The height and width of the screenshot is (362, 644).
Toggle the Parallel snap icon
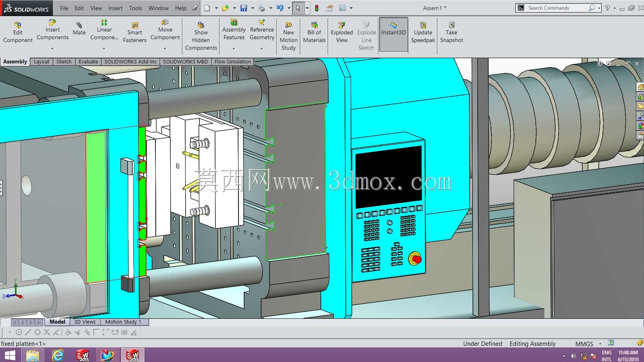(87, 333)
